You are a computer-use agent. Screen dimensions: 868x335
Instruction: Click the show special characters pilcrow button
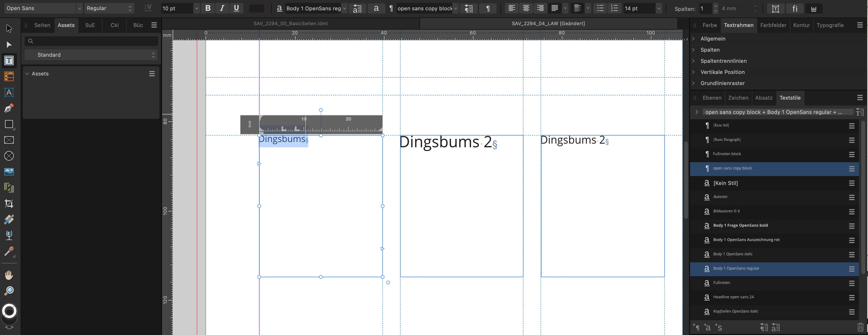487,8
